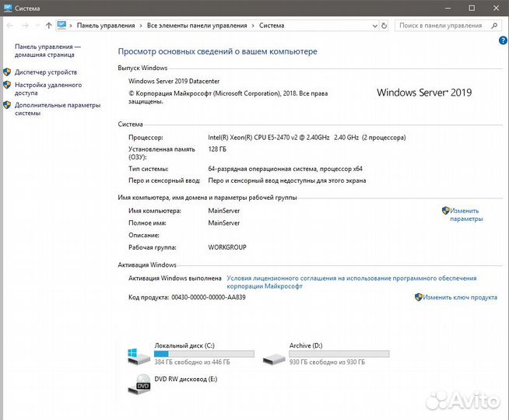Image resolution: width=509 pixels, height=420 pixels.
Task: Click the Просмотр основных сведений heading
Action: point(217,51)
